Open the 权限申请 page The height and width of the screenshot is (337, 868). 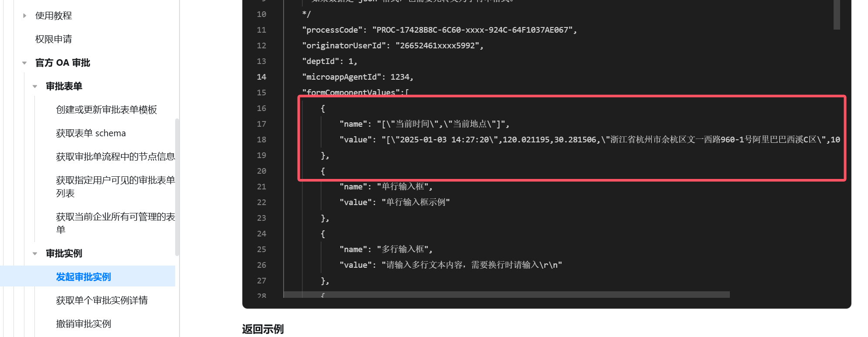click(x=54, y=39)
